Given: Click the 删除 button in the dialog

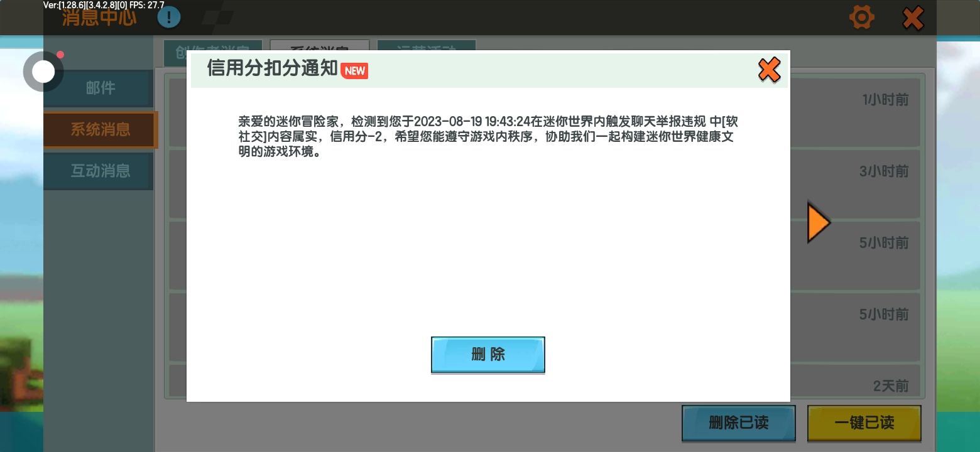Looking at the screenshot, I should click(487, 355).
